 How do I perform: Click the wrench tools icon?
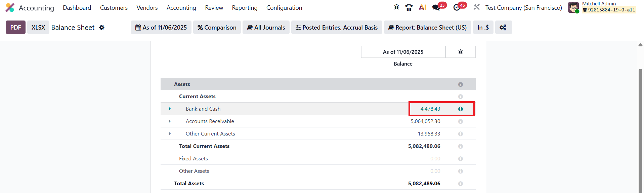[476, 7]
